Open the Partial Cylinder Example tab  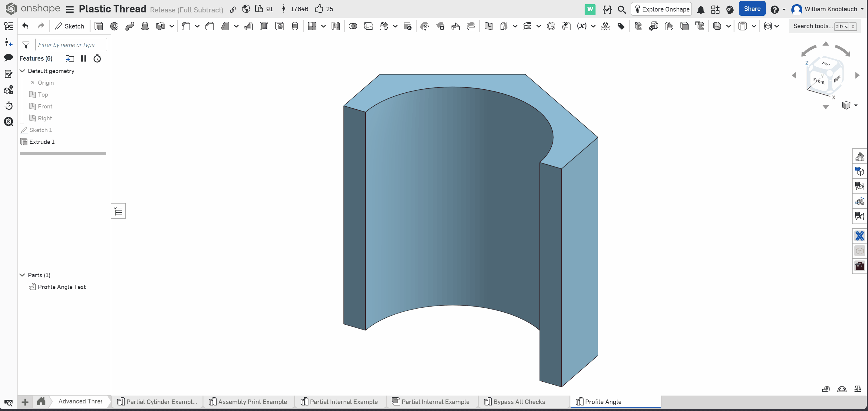tap(157, 402)
